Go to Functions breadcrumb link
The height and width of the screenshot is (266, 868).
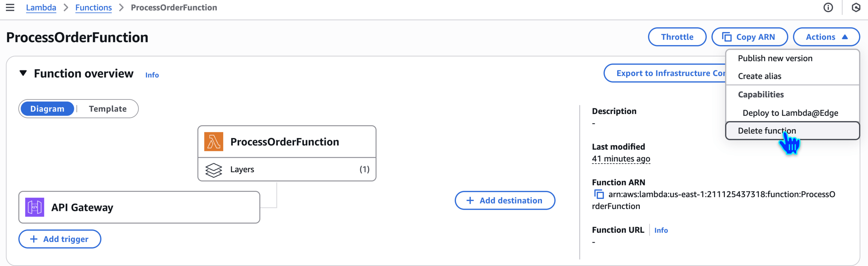pos(93,8)
